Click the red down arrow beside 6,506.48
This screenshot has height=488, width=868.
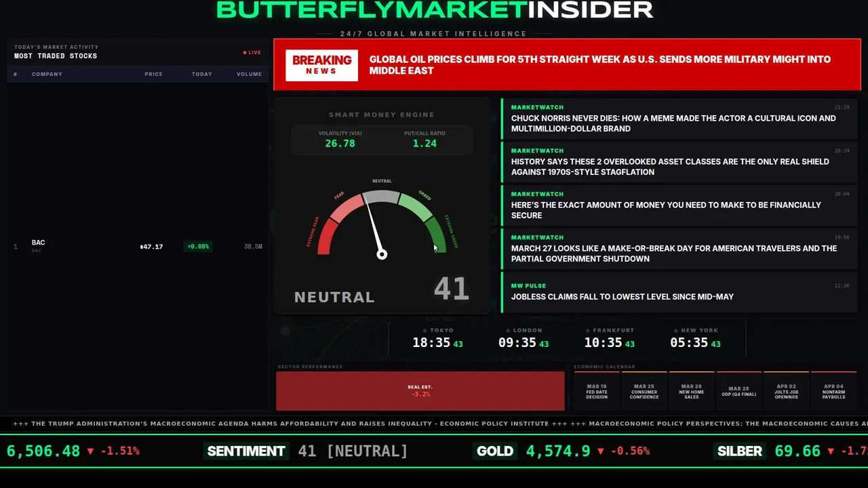click(x=90, y=451)
